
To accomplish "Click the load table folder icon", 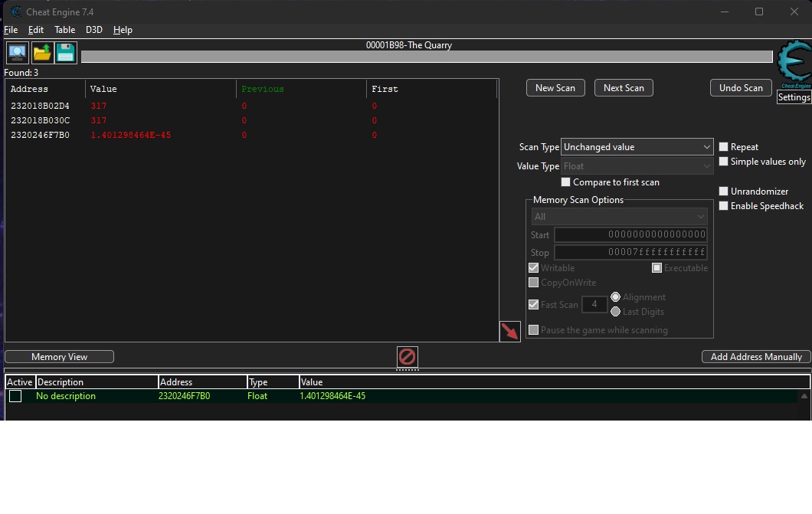I will coord(41,53).
